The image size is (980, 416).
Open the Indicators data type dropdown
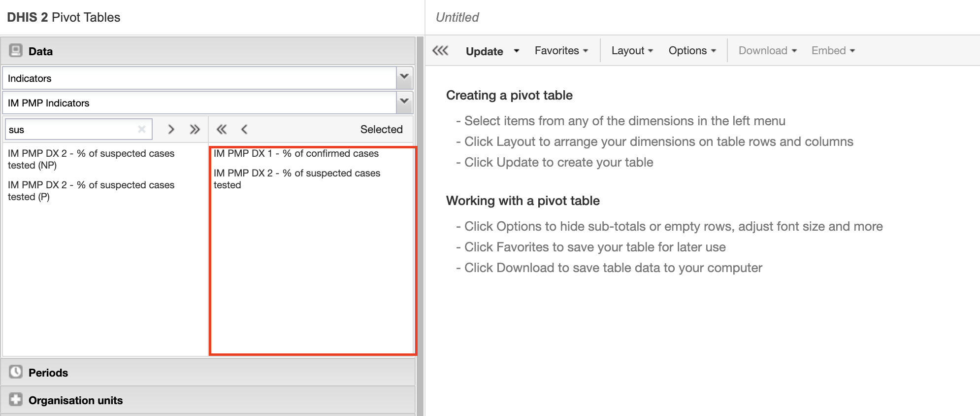pos(404,77)
